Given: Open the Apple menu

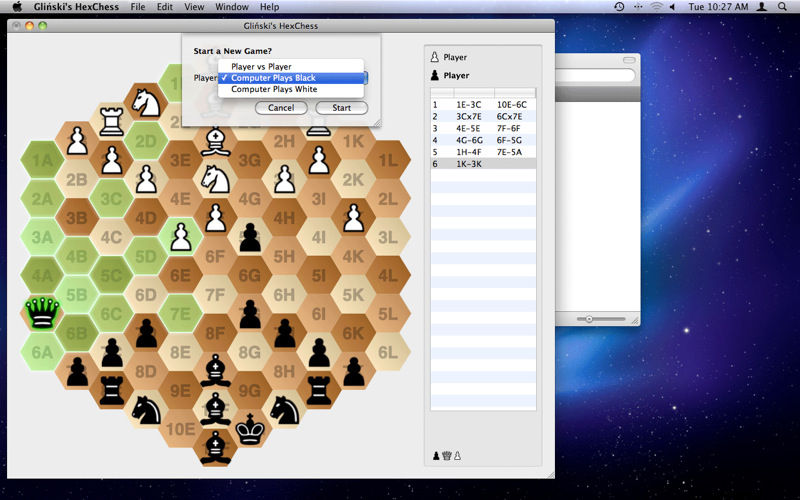Looking at the screenshot, I should 17,7.
